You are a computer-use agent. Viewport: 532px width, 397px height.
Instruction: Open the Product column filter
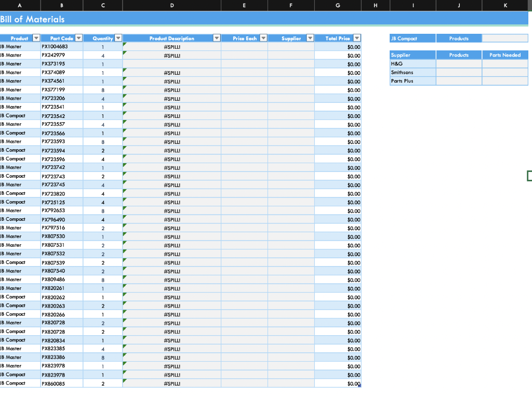36,37
